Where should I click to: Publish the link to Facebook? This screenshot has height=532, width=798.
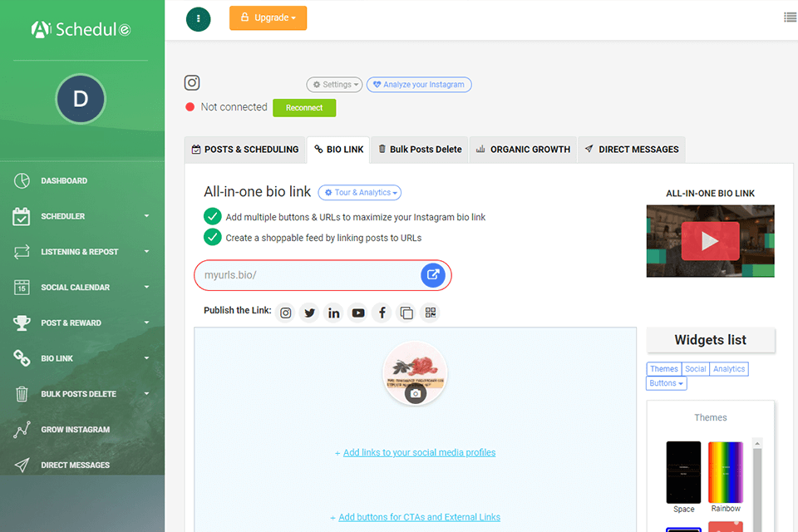[382, 313]
